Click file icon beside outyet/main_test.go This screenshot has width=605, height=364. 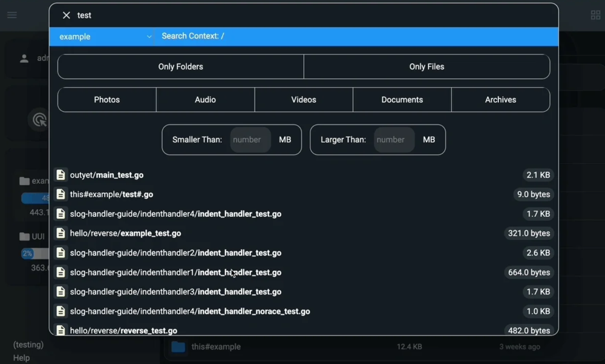[60, 175]
